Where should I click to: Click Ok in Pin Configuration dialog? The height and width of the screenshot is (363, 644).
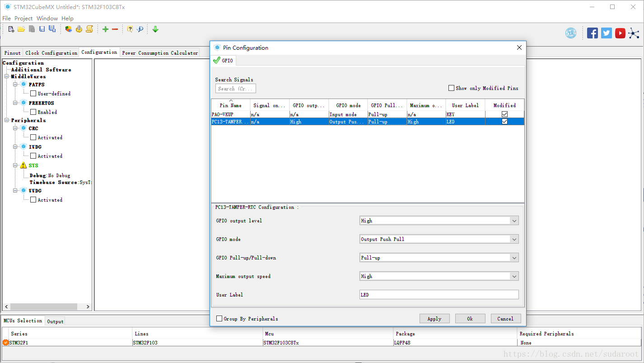click(x=470, y=319)
